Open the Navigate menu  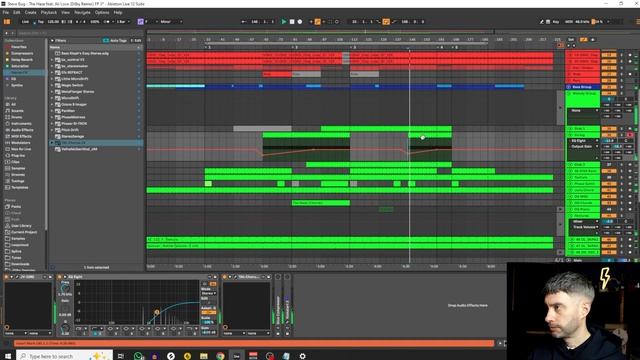click(82, 13)
